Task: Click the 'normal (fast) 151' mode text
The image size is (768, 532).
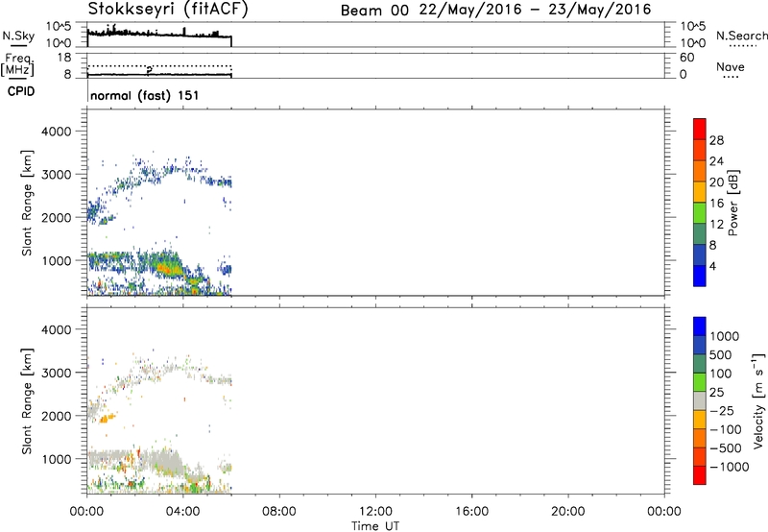Action: point(145,95)
